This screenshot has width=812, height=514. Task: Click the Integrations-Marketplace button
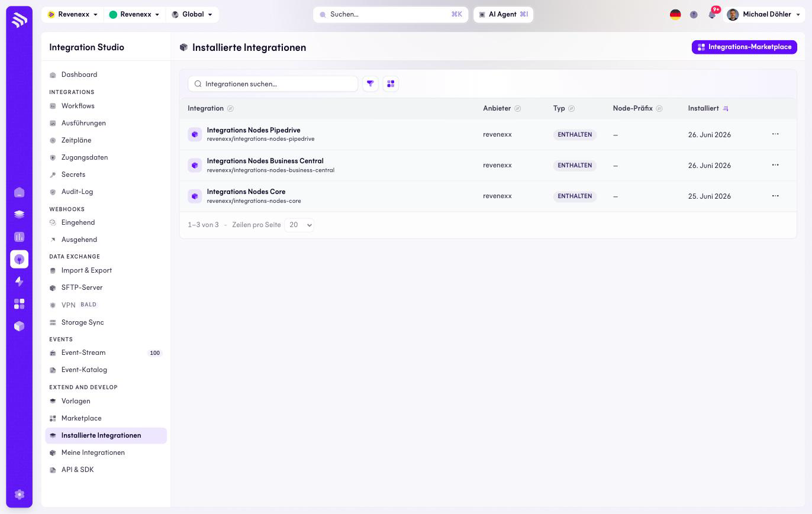[745, 47]
